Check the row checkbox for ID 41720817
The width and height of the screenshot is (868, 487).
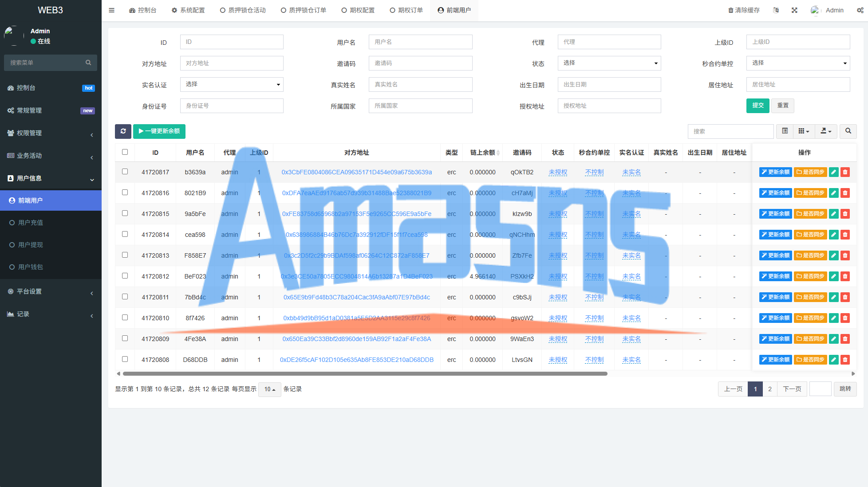(125, 172)
